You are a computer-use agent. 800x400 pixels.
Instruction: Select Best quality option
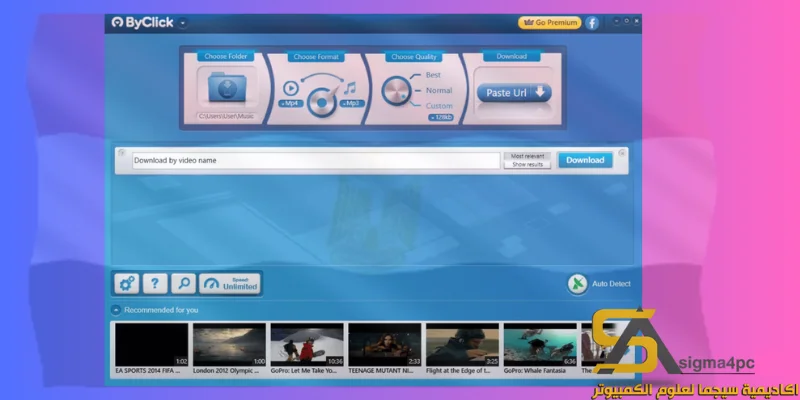point(433,75)
